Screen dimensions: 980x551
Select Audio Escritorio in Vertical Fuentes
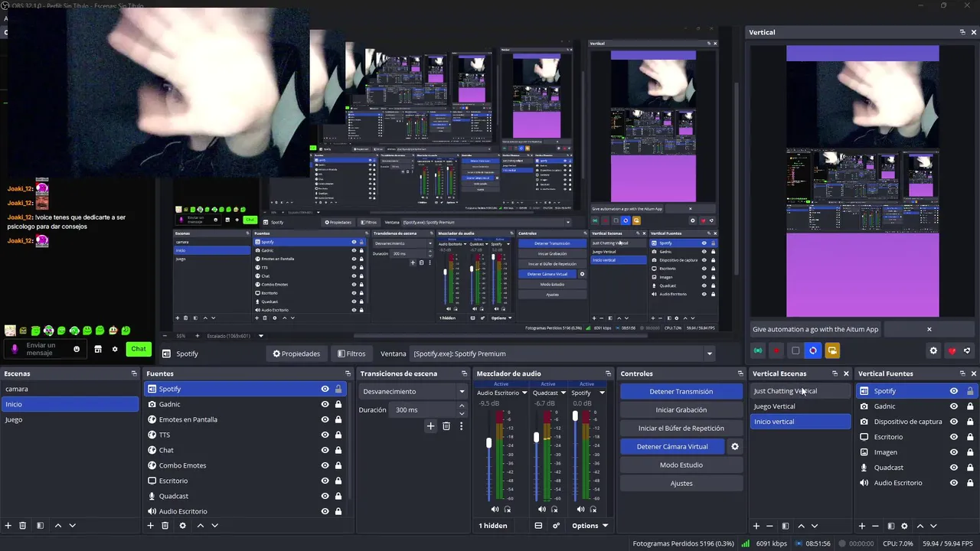[x=916, y=483]
